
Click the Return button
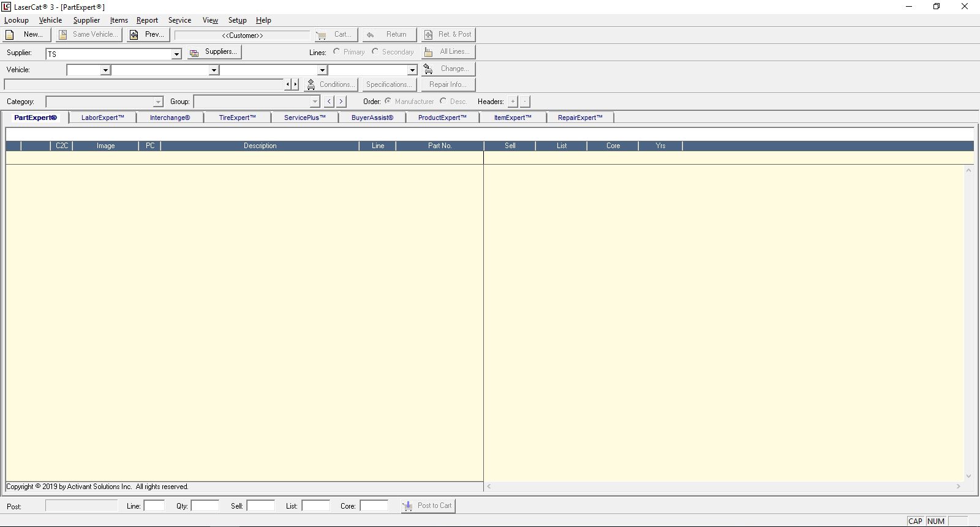[x=389, y=35]
